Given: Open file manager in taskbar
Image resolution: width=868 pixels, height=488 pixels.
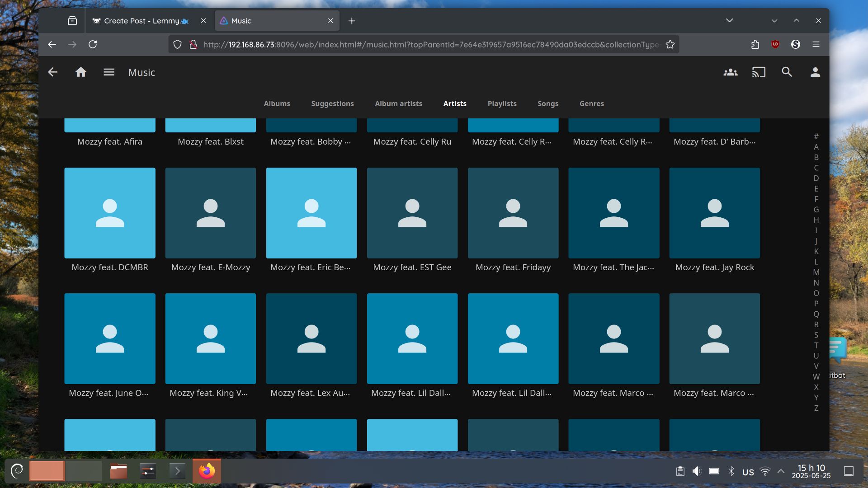Looking at the screenshot, I should 118,471.
